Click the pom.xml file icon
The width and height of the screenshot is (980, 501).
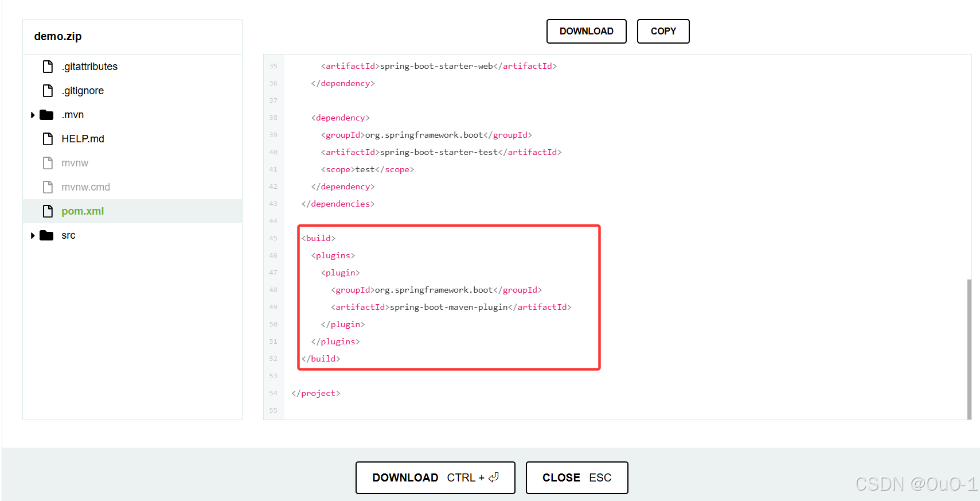[x=48, y=211]
